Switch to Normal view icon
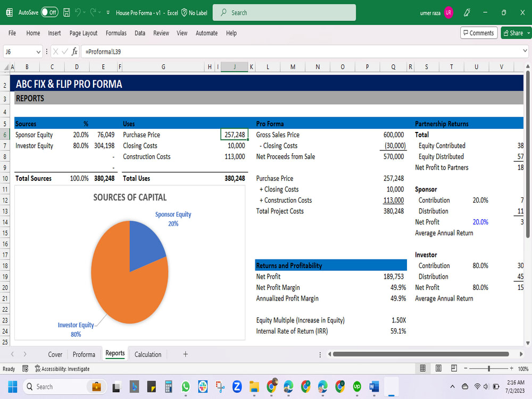Viewport: 532px width, 399px height. 423,369
